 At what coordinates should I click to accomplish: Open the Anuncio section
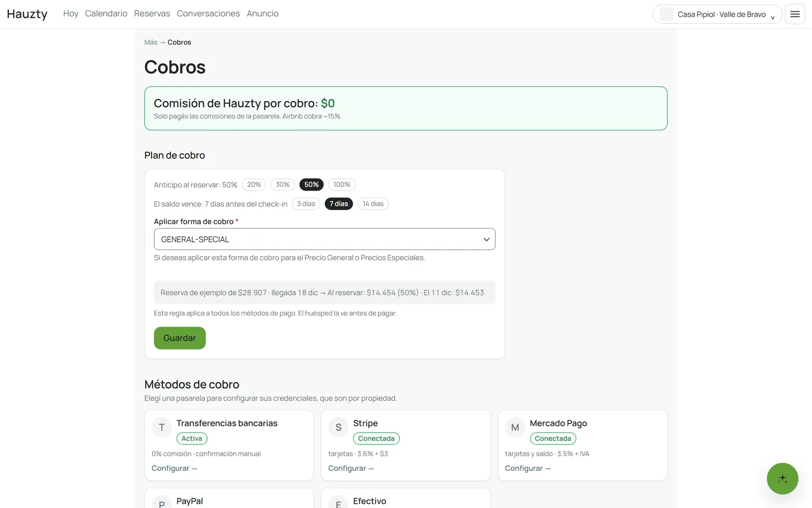(262, 14)
